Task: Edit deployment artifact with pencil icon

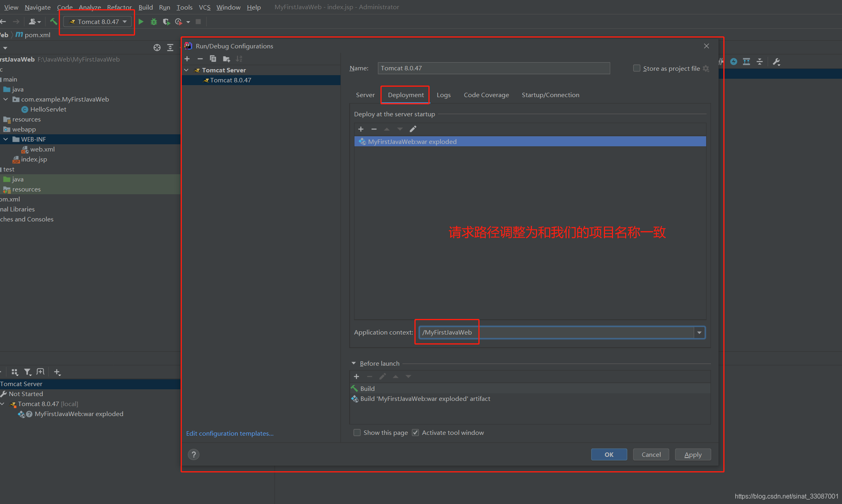Action: [x=413, y=129]
